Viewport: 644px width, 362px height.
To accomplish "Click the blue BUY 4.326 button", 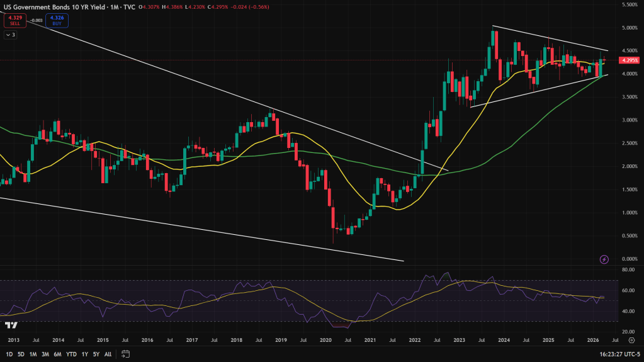I will (57, 20).
